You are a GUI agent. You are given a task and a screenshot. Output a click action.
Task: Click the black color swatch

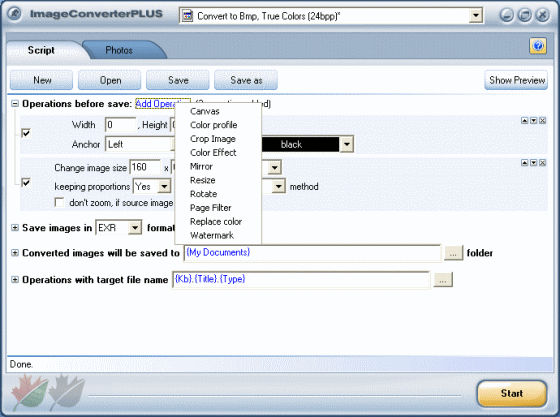tap(300, 144)
